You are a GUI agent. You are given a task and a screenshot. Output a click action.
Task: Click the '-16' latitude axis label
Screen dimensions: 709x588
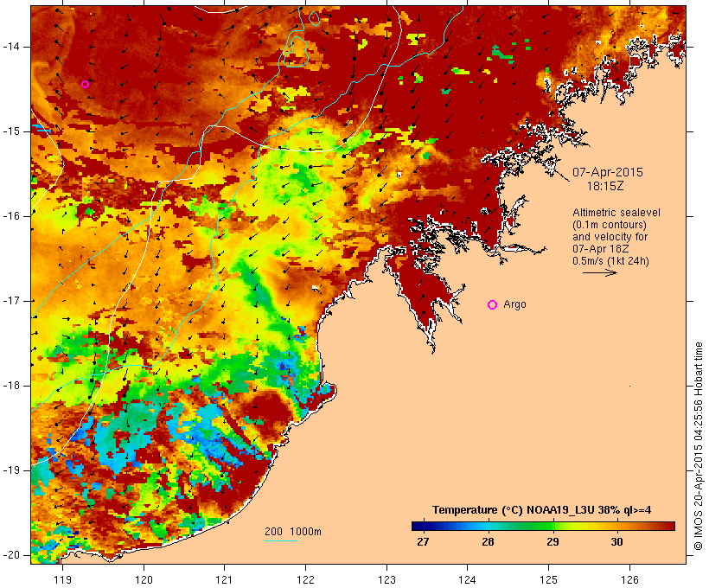pos(10,216)
